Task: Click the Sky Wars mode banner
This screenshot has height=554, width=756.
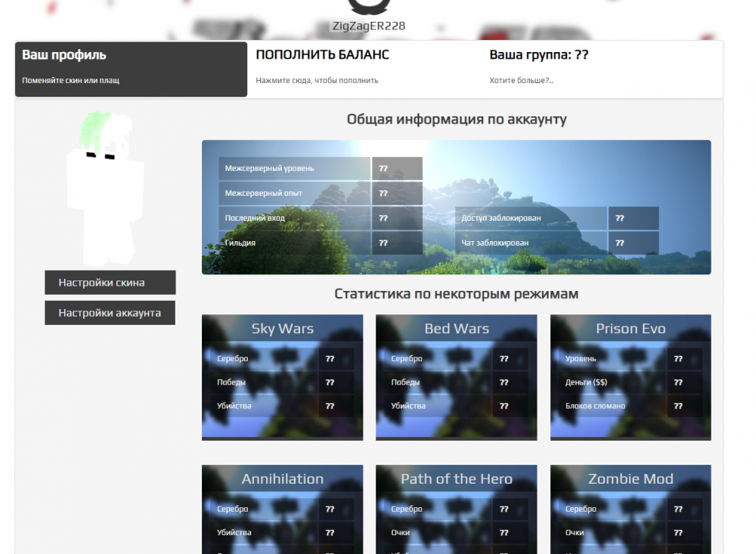Action: (x=282, y=328)
